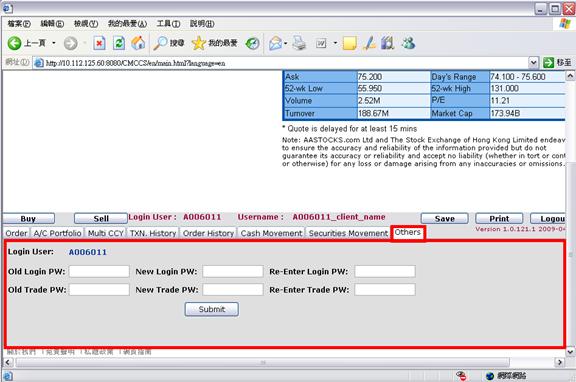This screenshot has height=382, width=576.
Task: Click the New Trade PW field
Action: [x=233, y=289]
